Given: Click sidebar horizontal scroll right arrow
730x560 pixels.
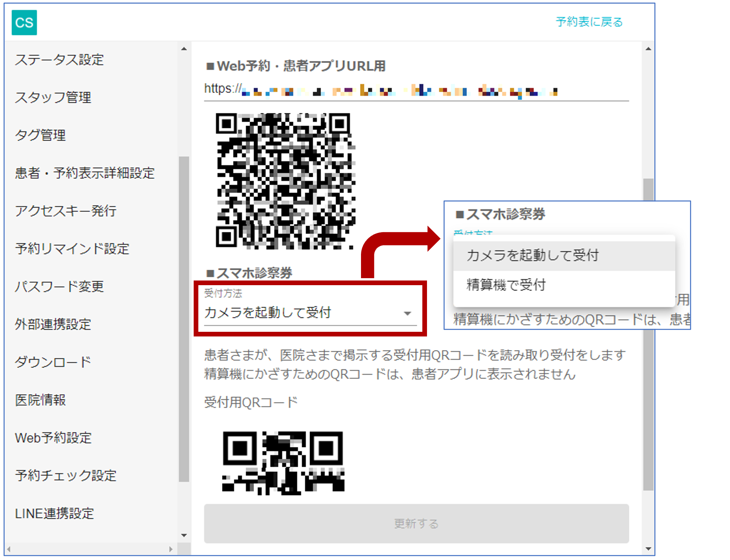Looking at the screenshot, I should tap(171, 549).
